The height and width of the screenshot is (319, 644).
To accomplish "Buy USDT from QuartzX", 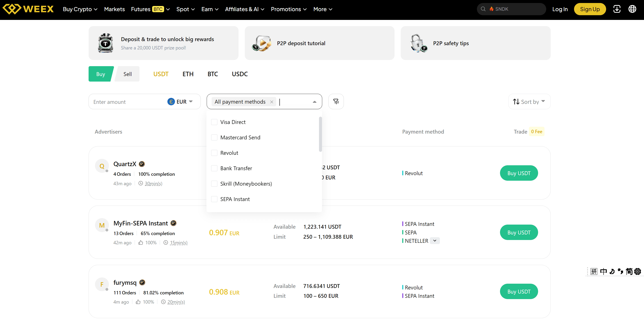I will 519,173.
